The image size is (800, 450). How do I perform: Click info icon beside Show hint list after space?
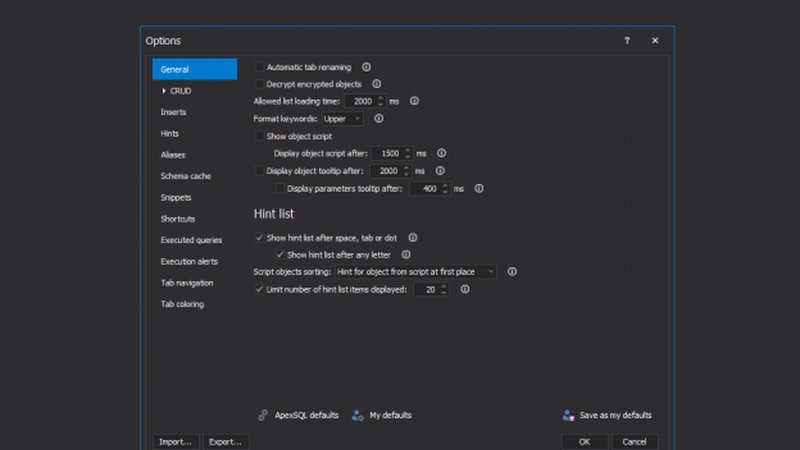[x=413, y=238]
